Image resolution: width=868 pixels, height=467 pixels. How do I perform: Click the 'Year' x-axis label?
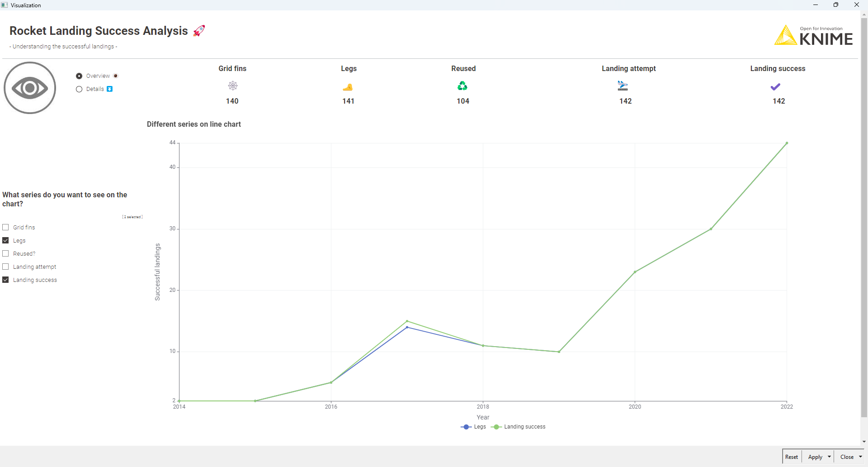click(483, 417)
